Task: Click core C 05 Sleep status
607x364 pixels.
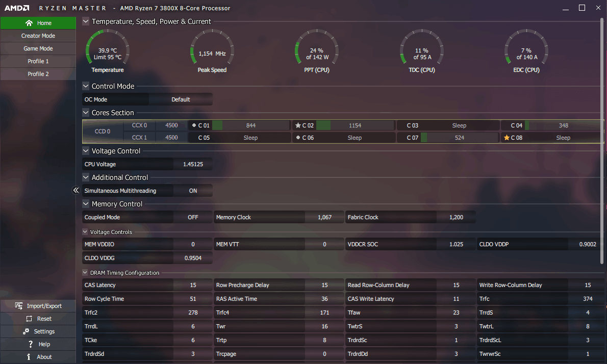Action: pyautogui.click(x=250, y=137)
